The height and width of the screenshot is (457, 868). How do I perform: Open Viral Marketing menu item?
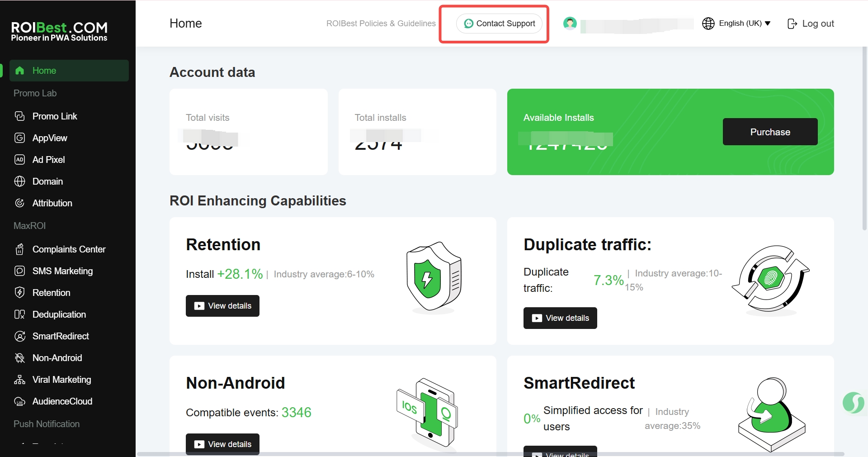coord(61,380)
